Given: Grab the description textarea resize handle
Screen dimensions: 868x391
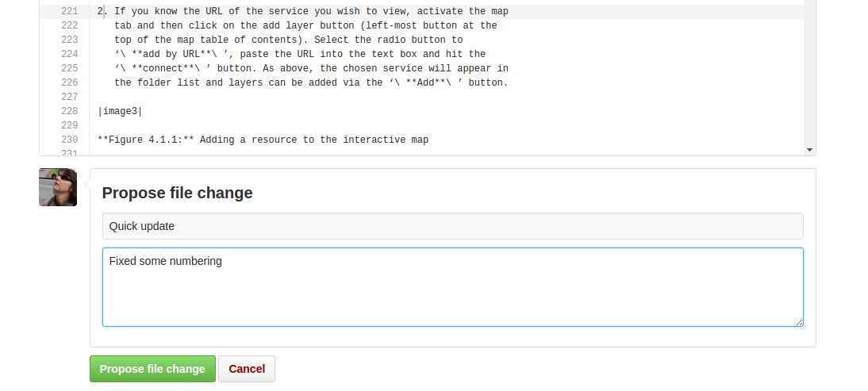Looking at the screenshot, I should point(799,322).
